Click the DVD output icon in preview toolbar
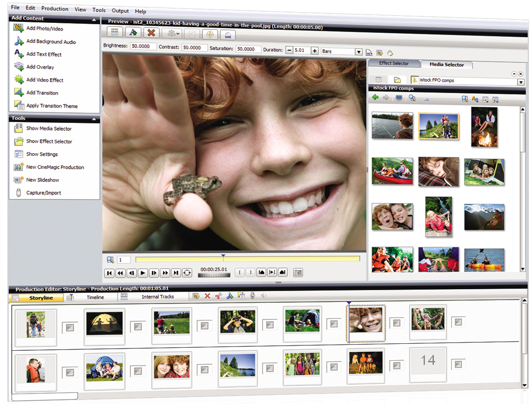Viewport: 532px width, 404px height. [x=228, y=34]
